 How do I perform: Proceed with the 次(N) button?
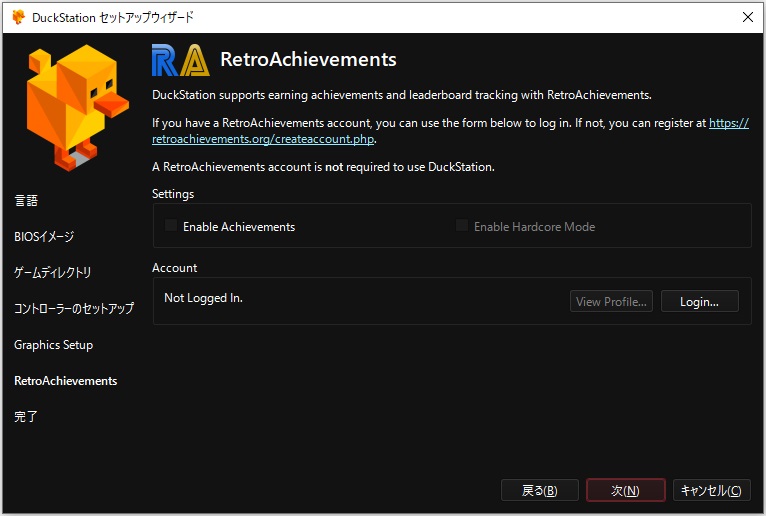pos(625,490)
